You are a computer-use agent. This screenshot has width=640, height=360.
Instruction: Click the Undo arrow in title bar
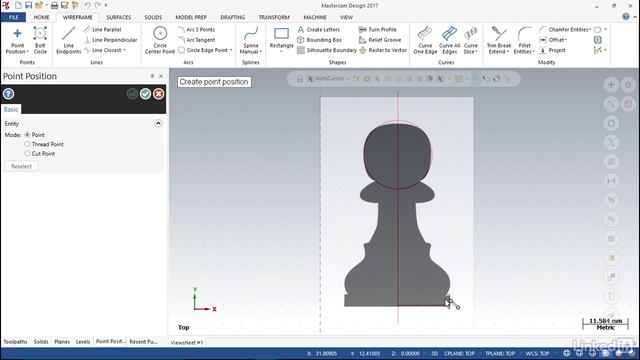pyautogui.click(x=87, y=5)
